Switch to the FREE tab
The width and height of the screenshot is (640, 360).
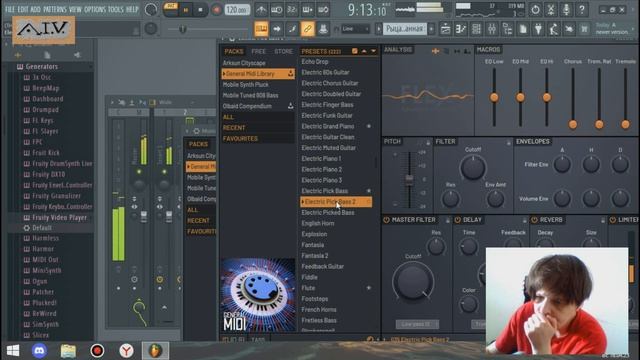pyautogui.click(x=258, y=51)
